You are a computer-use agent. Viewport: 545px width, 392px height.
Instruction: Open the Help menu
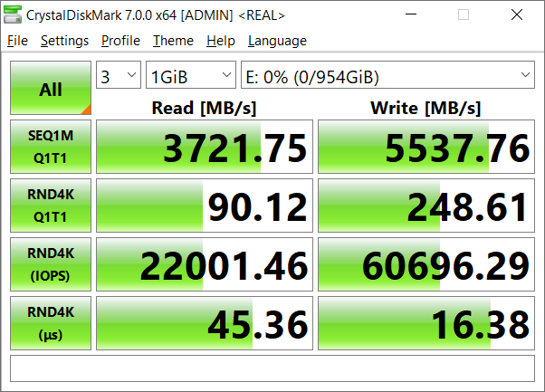(x=221, y=41)
